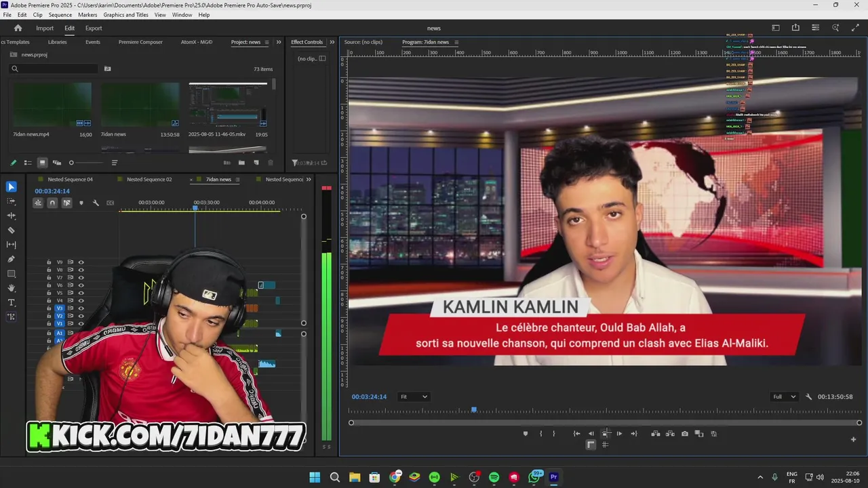Open timeline display settings wrench
The image size is (868, 488).
click(96, 203)
